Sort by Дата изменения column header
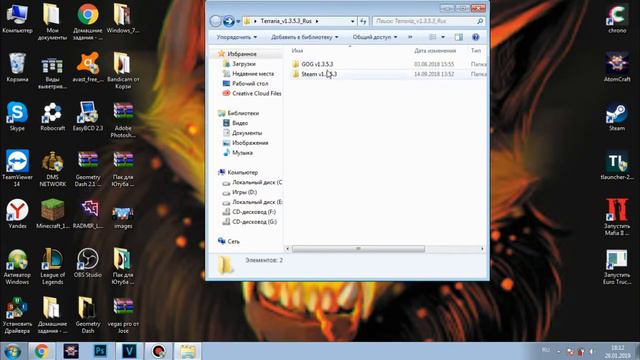 coord(435,51)
